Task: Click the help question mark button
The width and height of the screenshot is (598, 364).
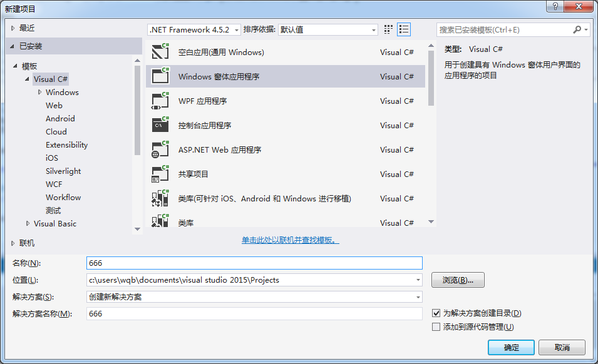Action: pyautogui.click(x=555, y=6)
